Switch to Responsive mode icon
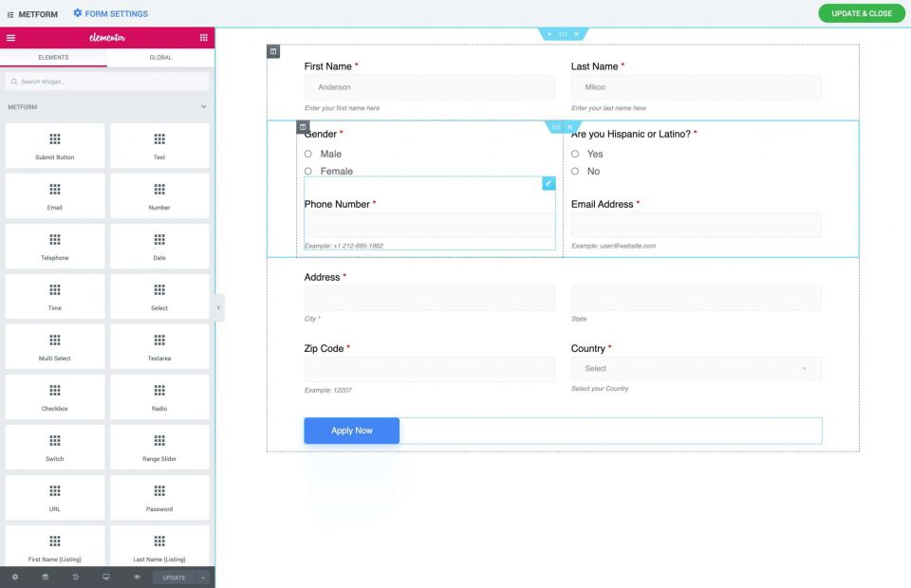 coord(106,577)
